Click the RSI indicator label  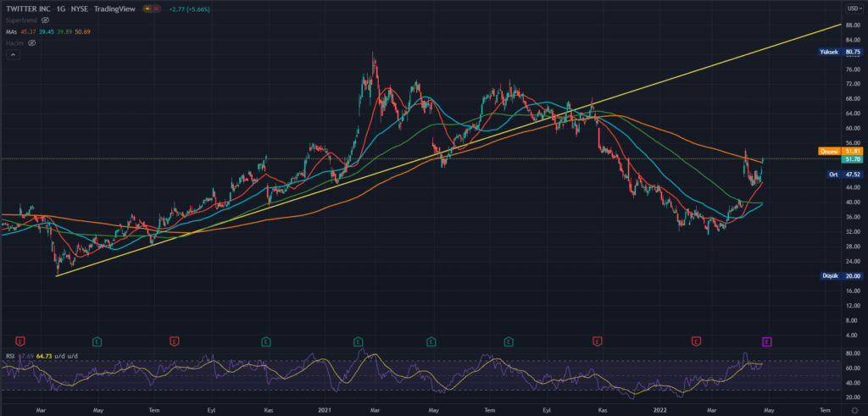10,356
